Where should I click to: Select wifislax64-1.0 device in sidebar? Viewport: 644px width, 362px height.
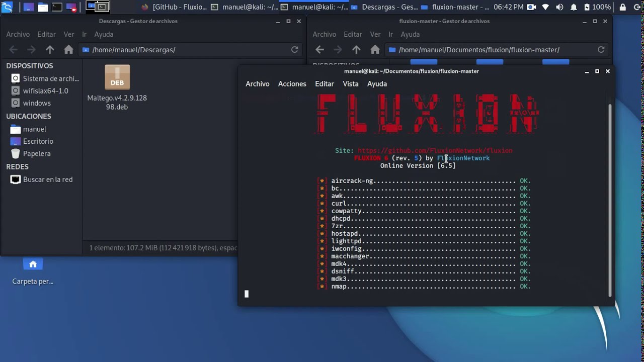(x=40, y=91)
